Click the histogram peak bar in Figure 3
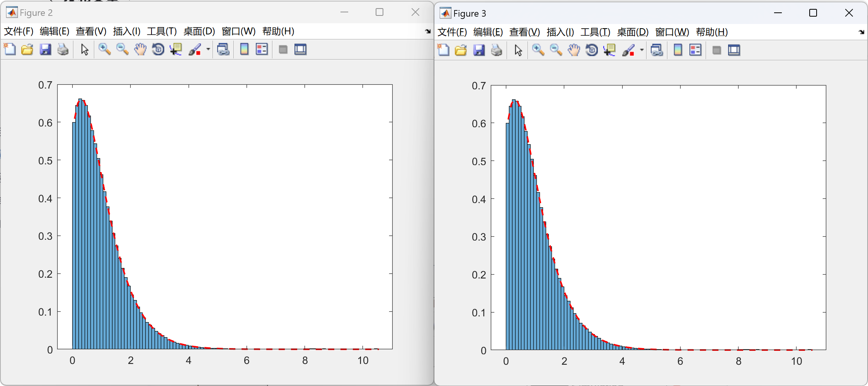 click(x=514, y=225)
